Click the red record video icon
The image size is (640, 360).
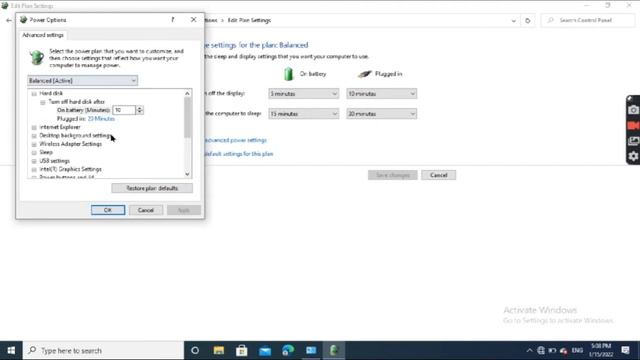click(x=633, y=125)
